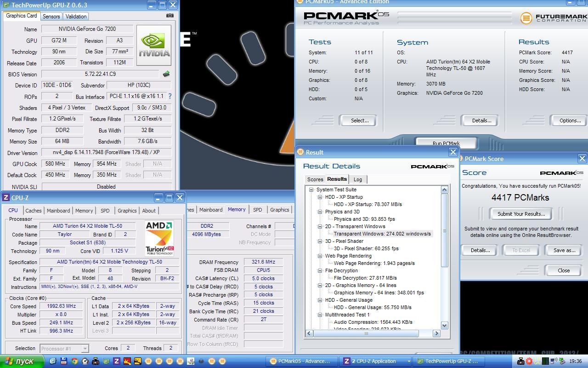
Task: Open the Log tab in Result window
Action: (358, 179)
